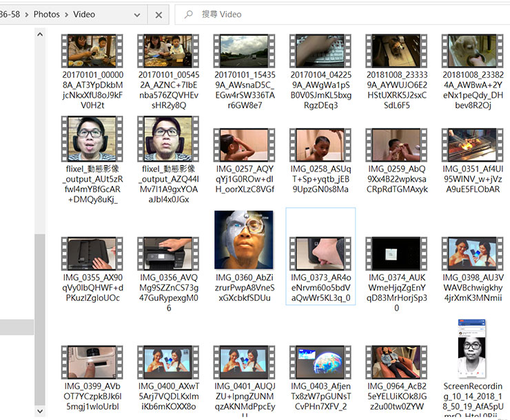Expand the arrow between Photos and Video
510x420 pixels.
[x=66, y=14]
